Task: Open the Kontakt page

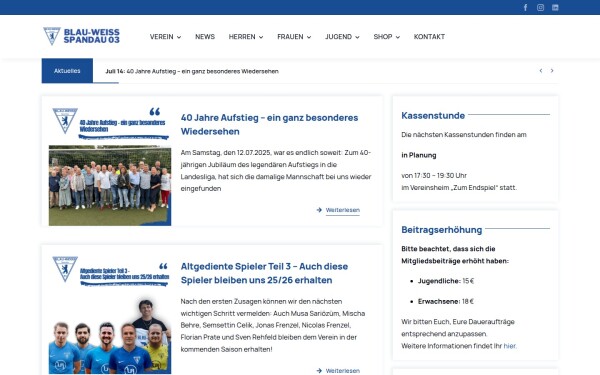Action: tap(429, 37)
